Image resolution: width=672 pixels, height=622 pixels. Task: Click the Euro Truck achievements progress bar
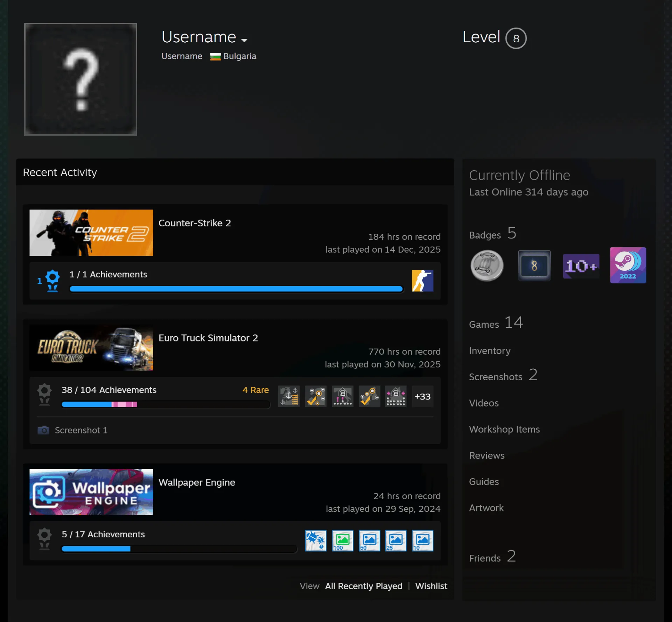(166, 404)
